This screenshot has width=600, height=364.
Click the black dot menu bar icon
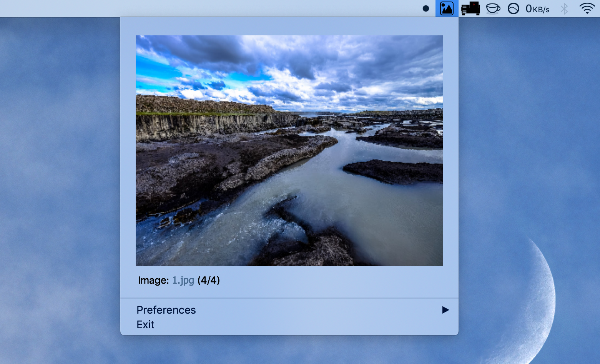[425, 8]
